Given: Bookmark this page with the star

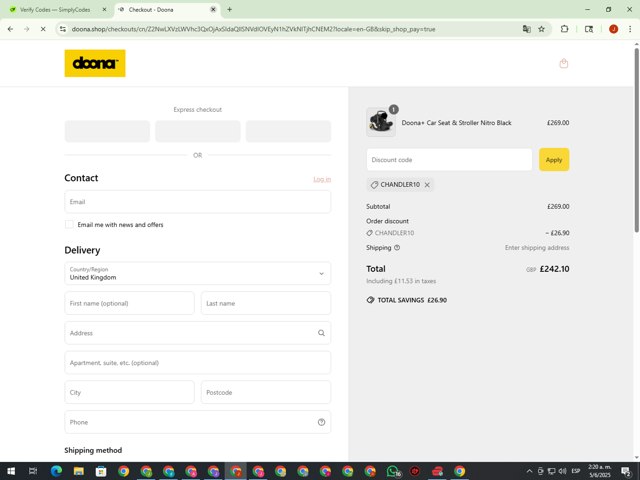Looking at the screenshot, I should pos(541,29).
